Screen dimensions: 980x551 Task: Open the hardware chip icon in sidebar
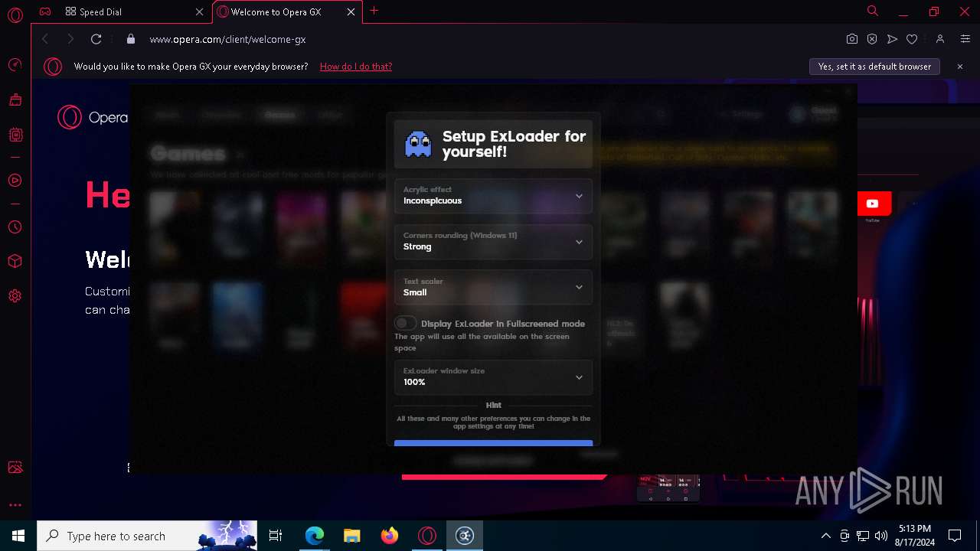(15, 135)
